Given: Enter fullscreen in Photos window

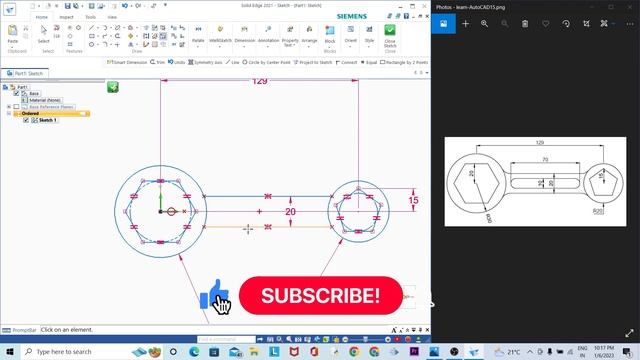Looking at the screenshot, I should coord(629,333).
